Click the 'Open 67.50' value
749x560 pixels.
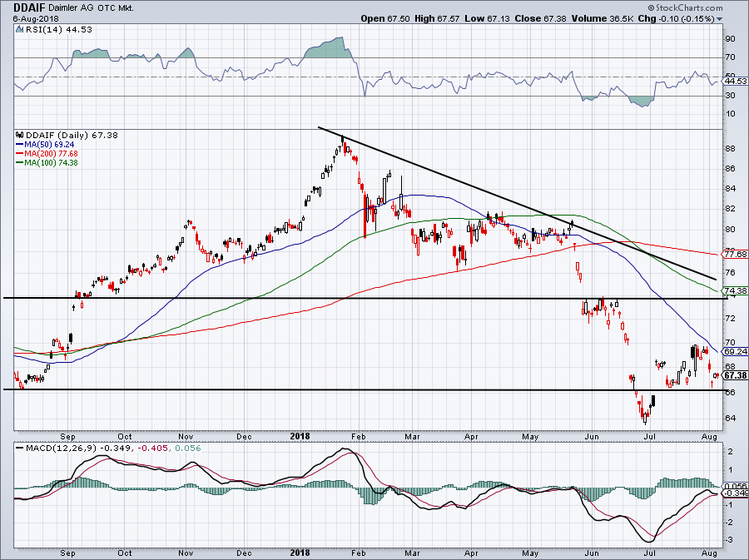(385, 18)
